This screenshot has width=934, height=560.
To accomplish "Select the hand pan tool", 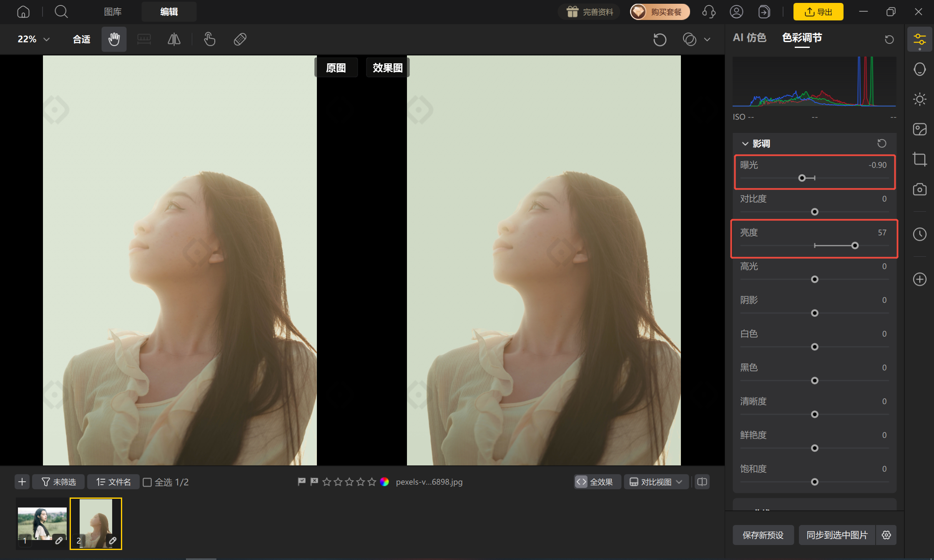I will pyautogui.click(x=114, y=39).
